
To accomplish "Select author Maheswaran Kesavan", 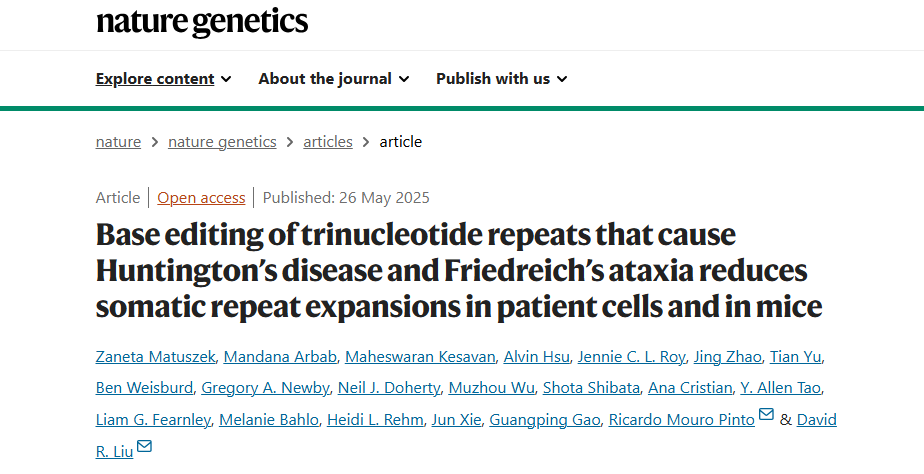I will click(407, 357).
